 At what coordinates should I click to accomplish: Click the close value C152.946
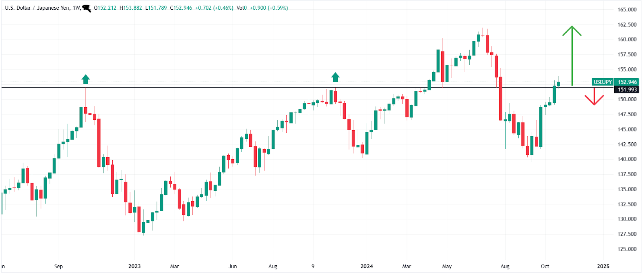tap(181, 8)
